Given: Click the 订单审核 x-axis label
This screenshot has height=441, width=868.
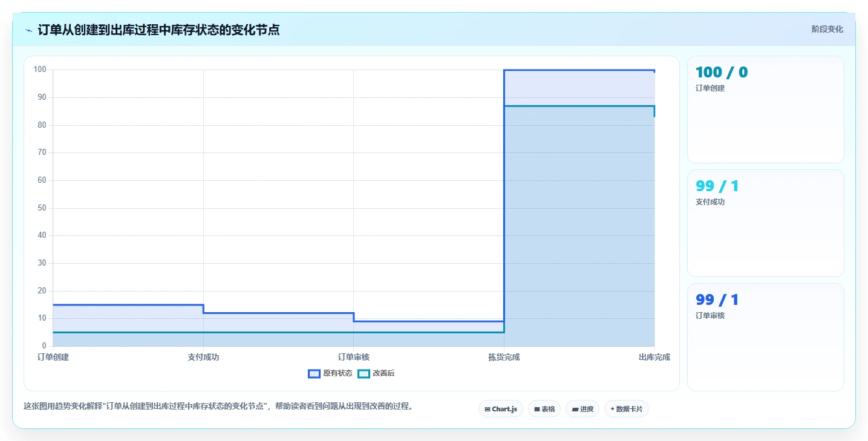Looking at the screenshot, I should click(x=354, y=358).
